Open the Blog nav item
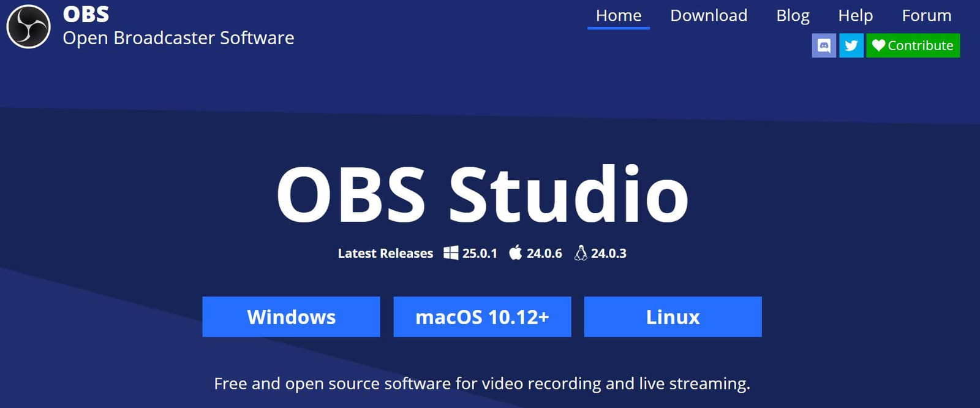 [x=793, y=15]
